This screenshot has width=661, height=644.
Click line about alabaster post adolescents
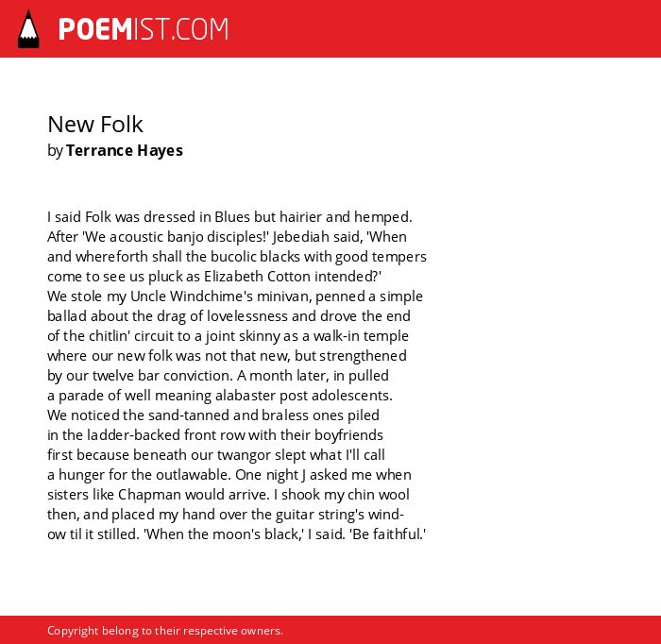click(220, 396)
